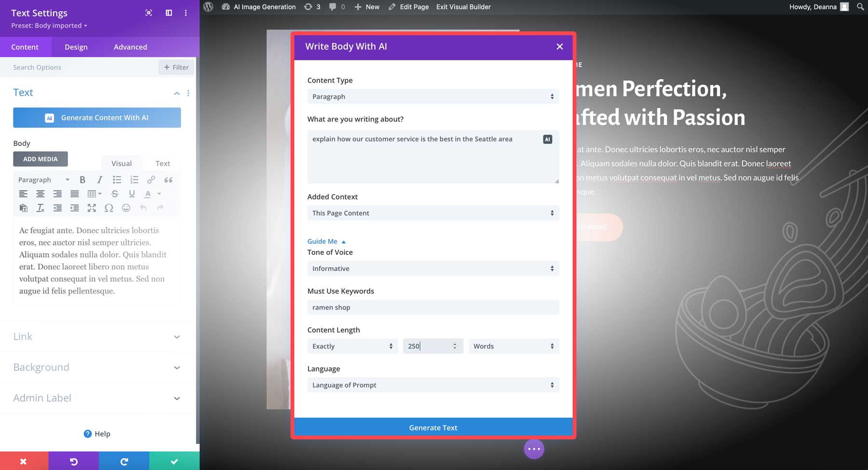Open the special character picker
868x470 pixels.
(109, 208)
